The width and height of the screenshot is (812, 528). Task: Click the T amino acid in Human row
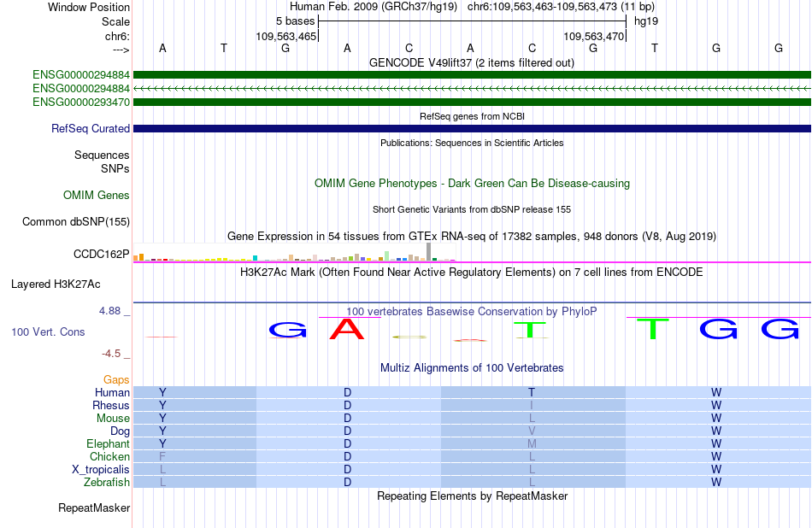[x=532, y=392]
